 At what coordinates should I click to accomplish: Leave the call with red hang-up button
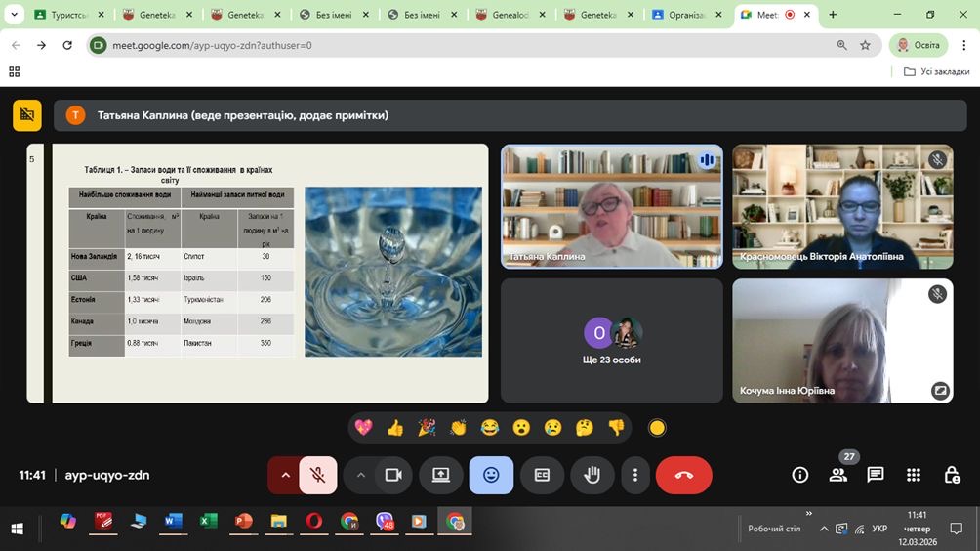pyautogui.click(x=683, y=475)
